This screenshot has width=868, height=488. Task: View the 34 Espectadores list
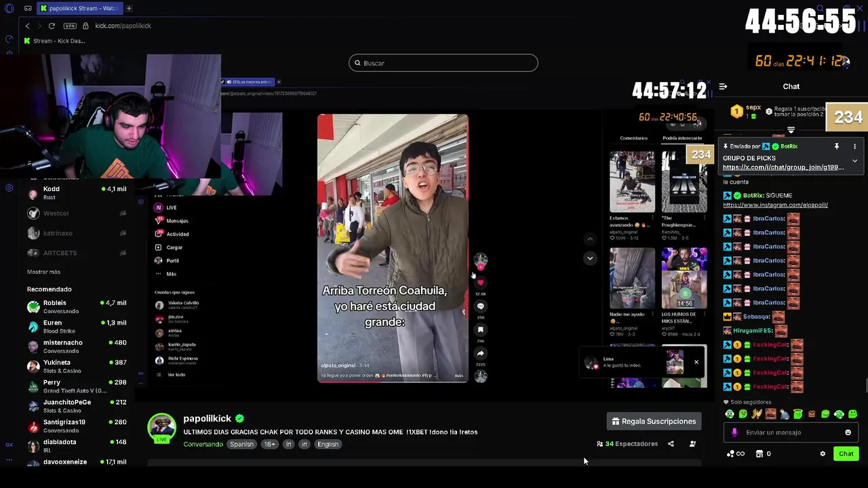click(x=627, y=444)
